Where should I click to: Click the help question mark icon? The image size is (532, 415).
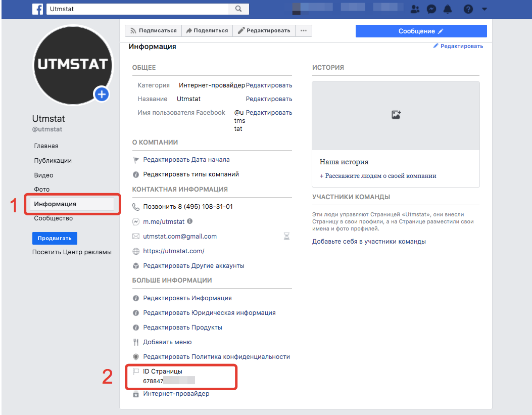[x=467, y=9]
